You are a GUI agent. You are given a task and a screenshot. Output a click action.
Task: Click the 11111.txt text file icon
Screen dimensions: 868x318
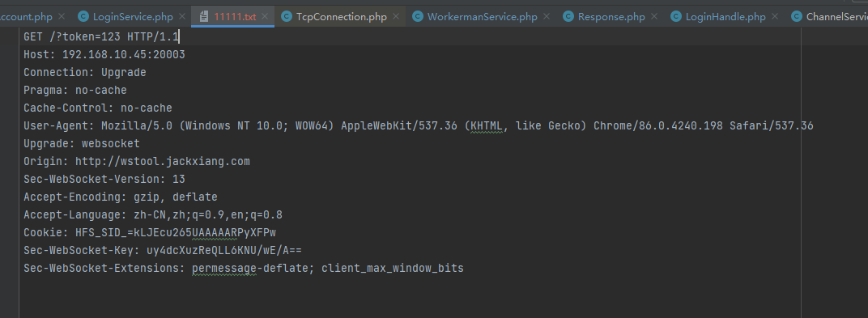[204, 17]
